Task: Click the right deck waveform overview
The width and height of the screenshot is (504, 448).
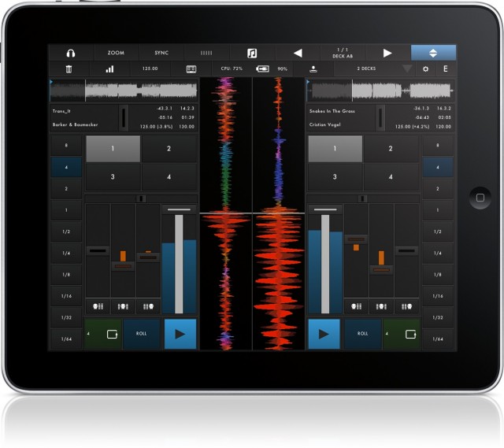Action: point(380,90)
